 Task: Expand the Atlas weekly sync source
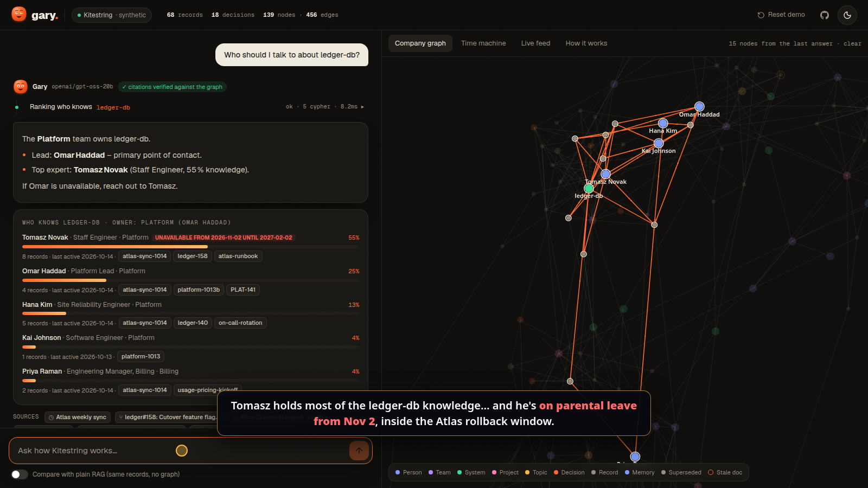[78, 417]
